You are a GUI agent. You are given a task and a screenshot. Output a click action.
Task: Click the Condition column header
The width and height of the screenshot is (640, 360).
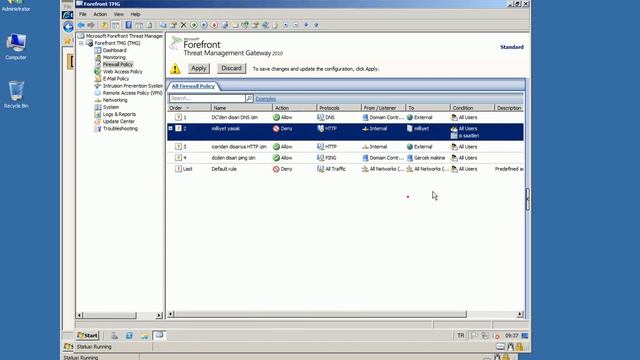point(472,108)
